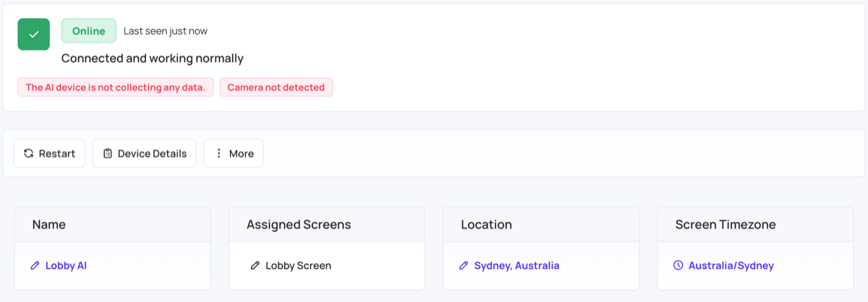The width and height of the screenshot is (868, 302).
Task: Click the Location card header
Action: (x=541, y=224)
